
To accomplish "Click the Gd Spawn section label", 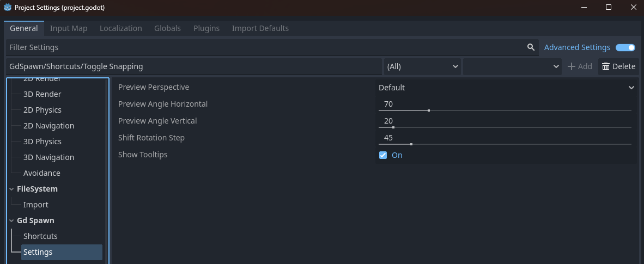I will coord(35,220).
